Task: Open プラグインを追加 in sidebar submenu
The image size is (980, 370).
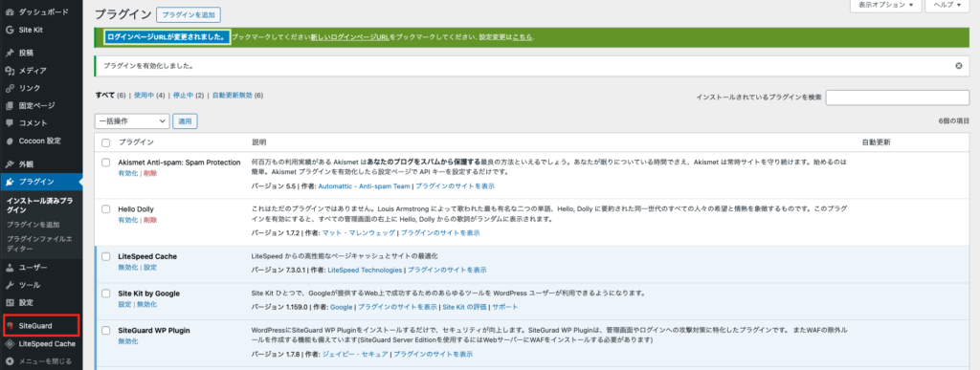Action: pos(33,224)
